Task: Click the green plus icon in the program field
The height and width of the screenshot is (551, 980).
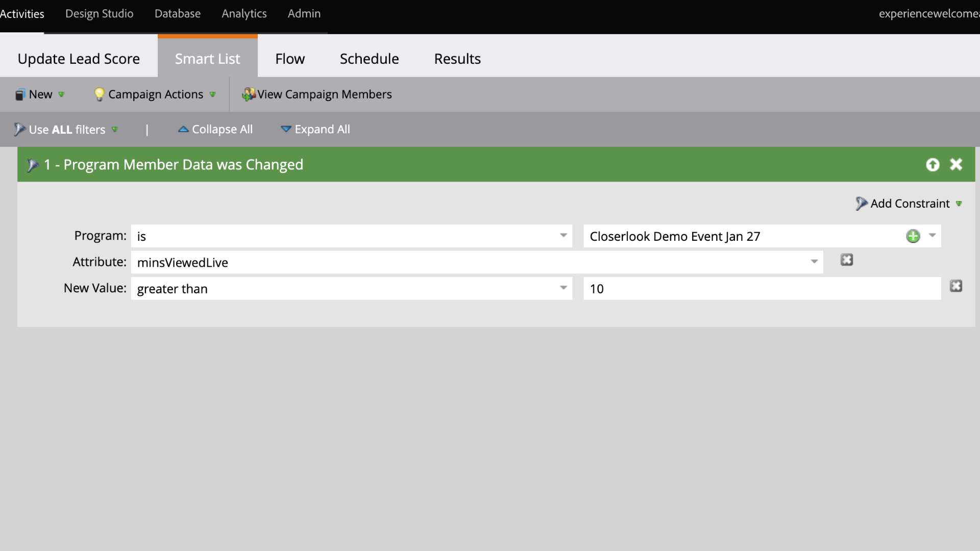Action: click(913, 236)
